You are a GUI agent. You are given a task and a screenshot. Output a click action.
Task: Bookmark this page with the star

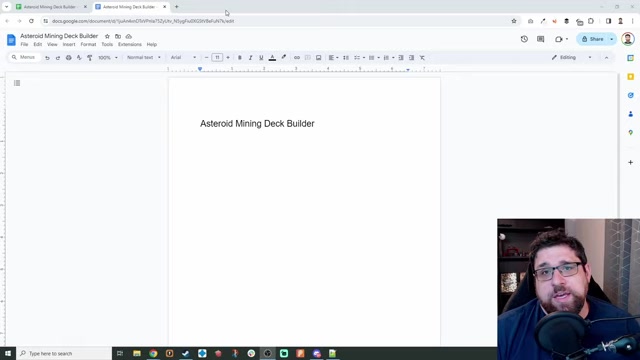pos(514,21)
